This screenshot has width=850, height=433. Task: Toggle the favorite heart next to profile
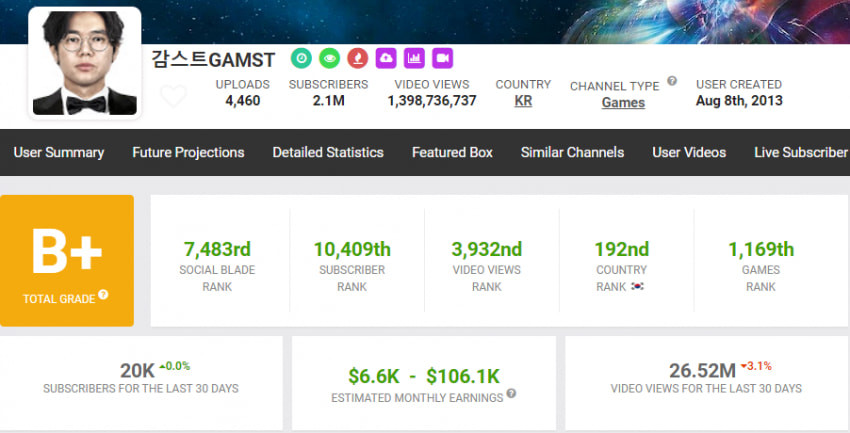pyautogui.click(x=173, y=96)
